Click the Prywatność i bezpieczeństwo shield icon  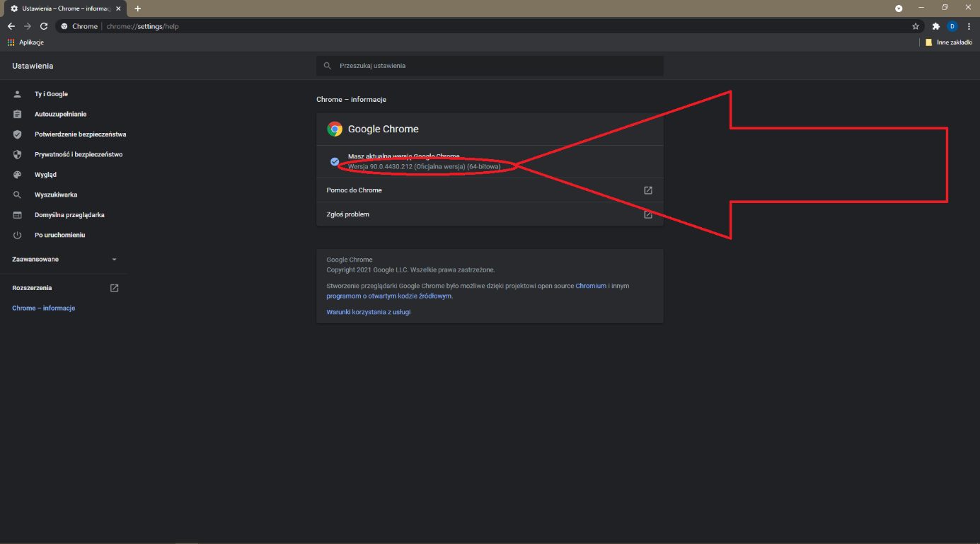tap(18, 154)
